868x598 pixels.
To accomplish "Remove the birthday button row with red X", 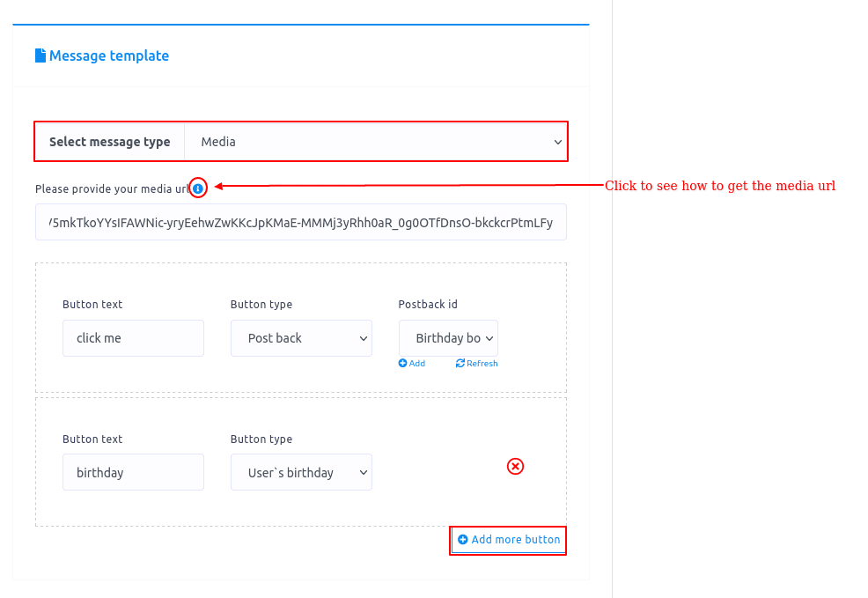I will pos(516,467).
